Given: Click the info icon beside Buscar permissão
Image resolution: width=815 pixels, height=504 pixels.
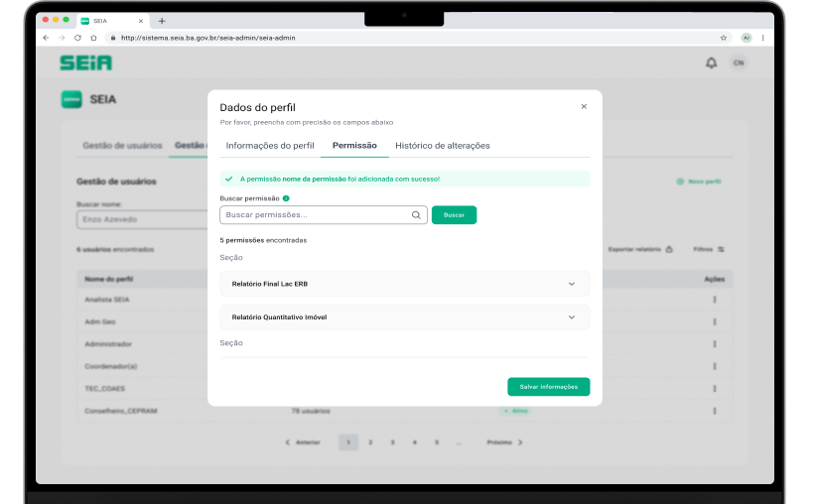Looking at the screenshot, I should pos(286,198).
